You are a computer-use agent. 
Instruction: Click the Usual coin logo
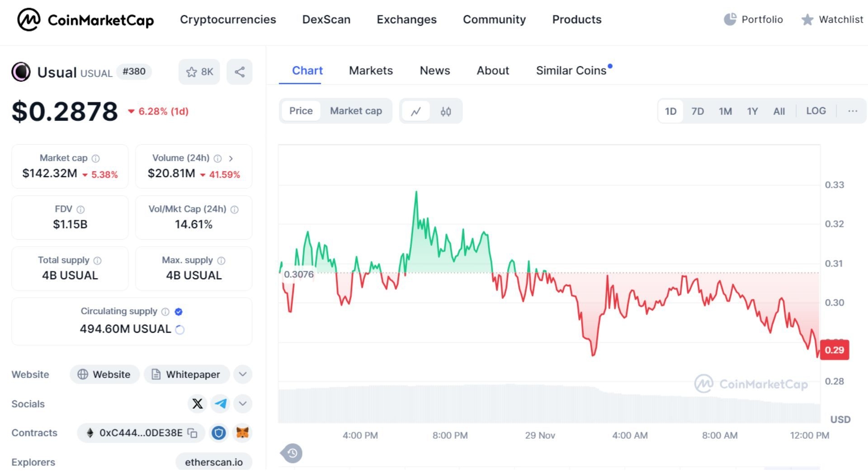21,72
